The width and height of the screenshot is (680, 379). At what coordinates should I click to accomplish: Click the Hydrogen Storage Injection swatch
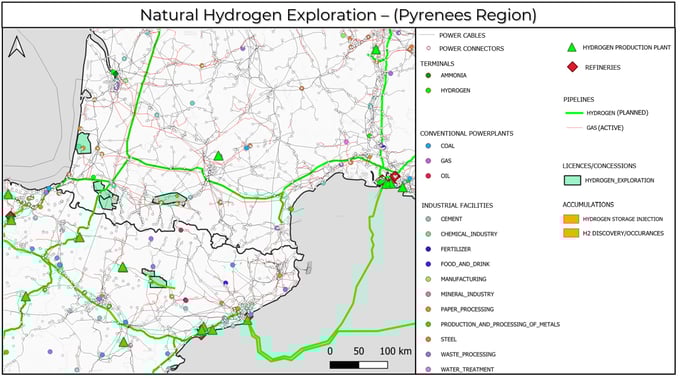[571, 219]
